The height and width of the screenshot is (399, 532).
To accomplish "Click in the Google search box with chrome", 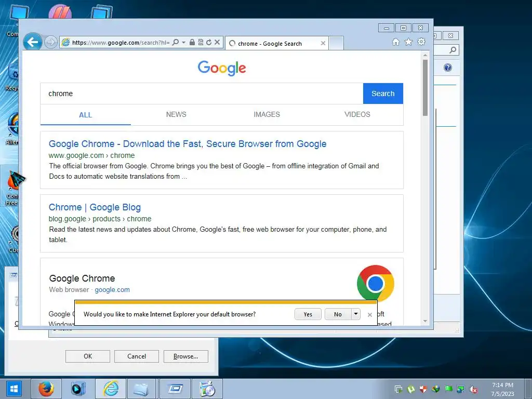I will point(202,94).
